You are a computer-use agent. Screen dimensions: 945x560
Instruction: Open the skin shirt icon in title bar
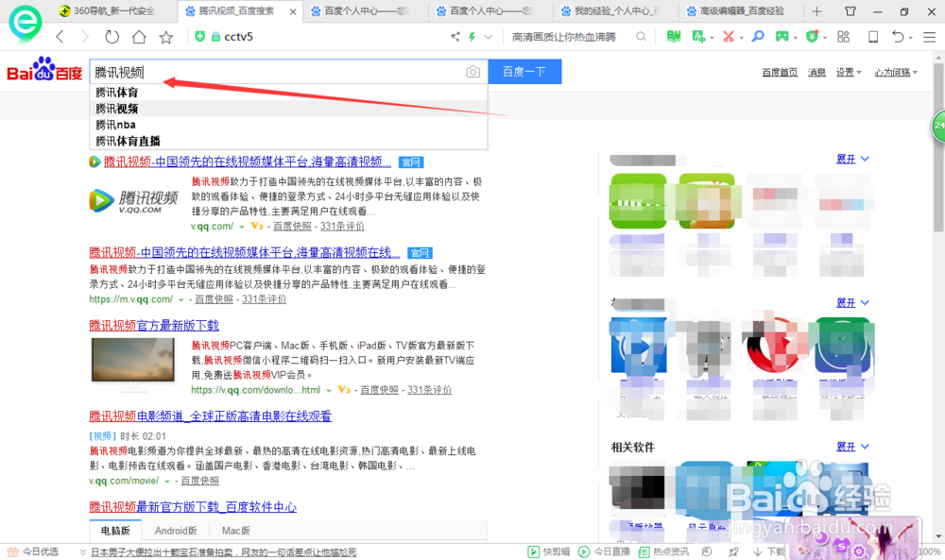(850, 10)
